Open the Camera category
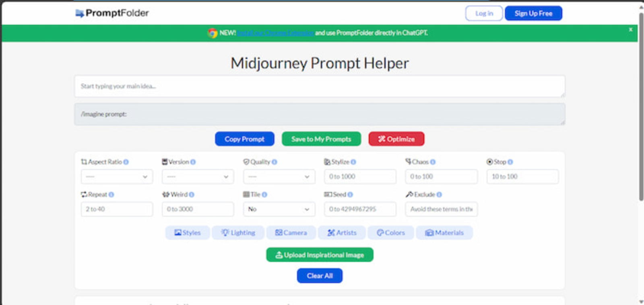Viewport: 644px width, 305px height. (291, 232)
